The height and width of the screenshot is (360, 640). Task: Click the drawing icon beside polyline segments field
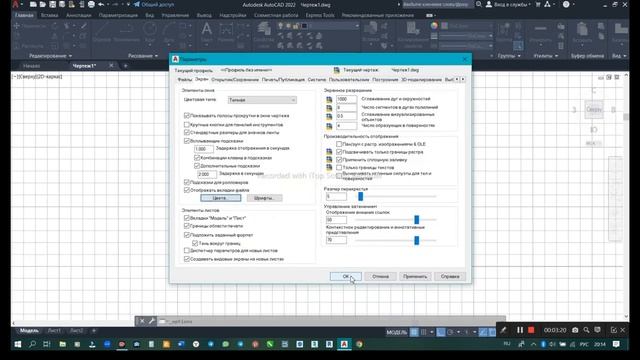329,108
